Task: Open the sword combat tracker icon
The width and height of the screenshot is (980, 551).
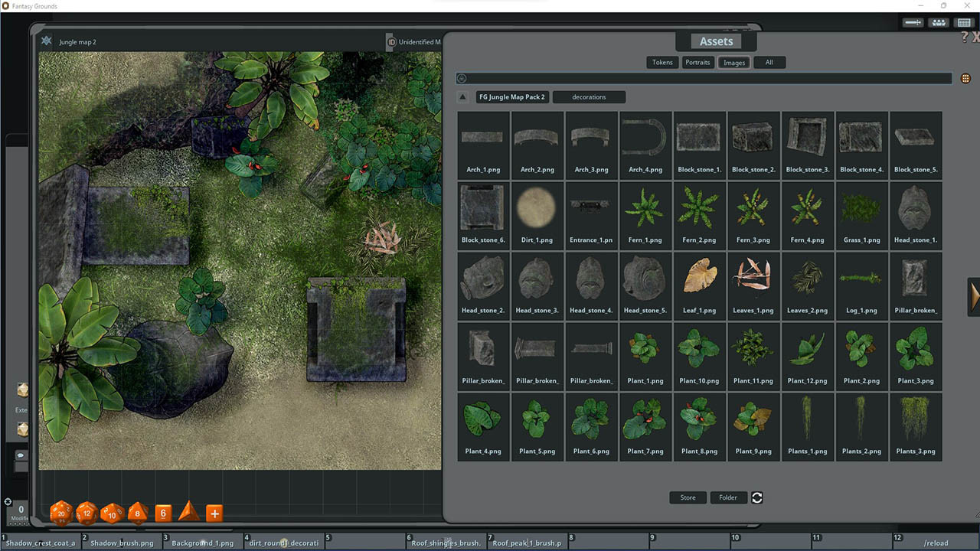Action: pos(913,23)
